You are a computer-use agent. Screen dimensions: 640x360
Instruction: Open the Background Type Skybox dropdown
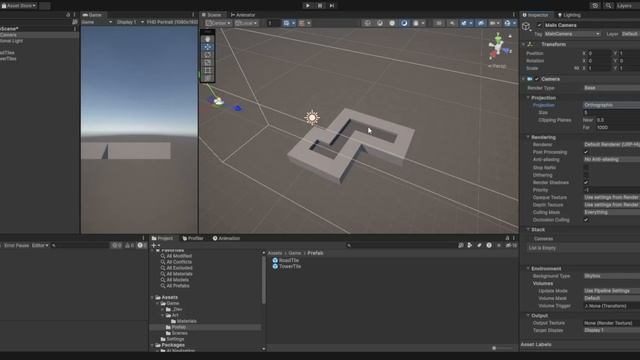tap(611, 276)
